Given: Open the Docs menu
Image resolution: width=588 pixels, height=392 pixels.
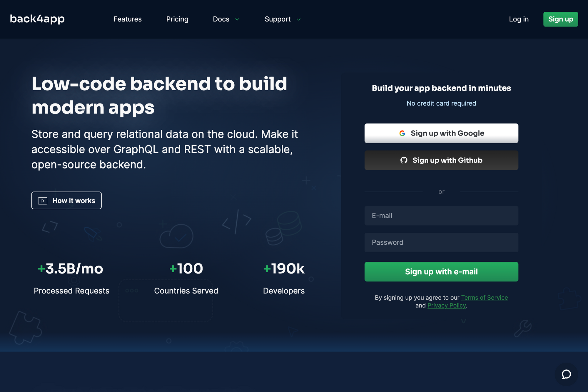Looking at the screenshot, I should tap(221, 19).
